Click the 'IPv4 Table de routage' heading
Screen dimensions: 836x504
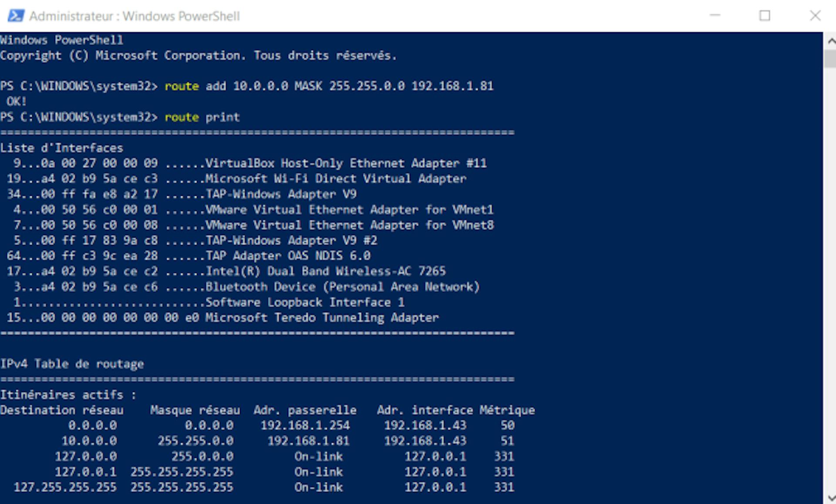[72, 364]
